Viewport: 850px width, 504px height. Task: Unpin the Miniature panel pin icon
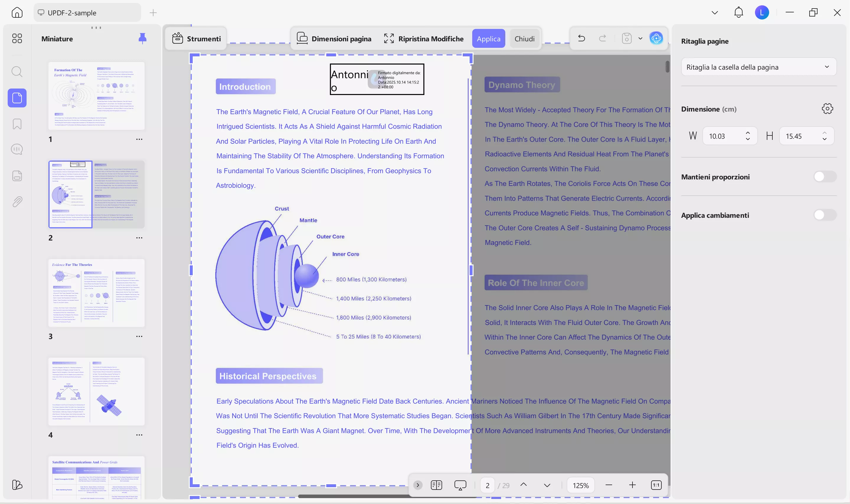(x=143, y=38)
